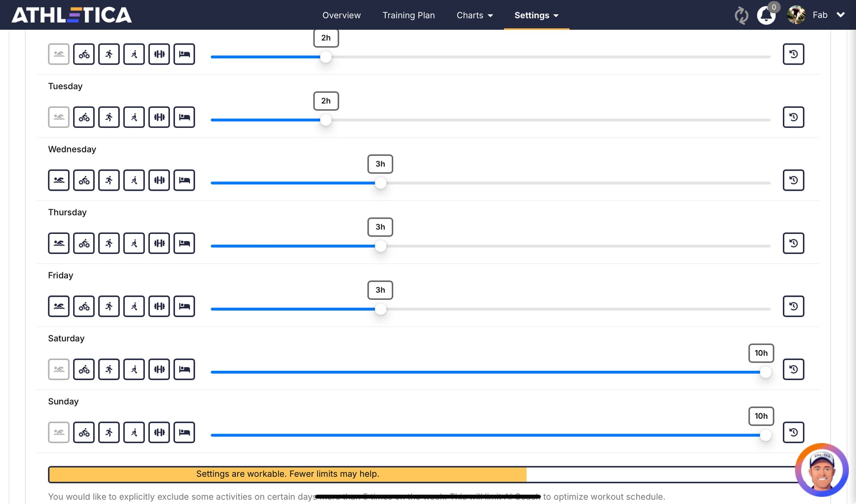Click the Friday day label

tap(61, 275)
